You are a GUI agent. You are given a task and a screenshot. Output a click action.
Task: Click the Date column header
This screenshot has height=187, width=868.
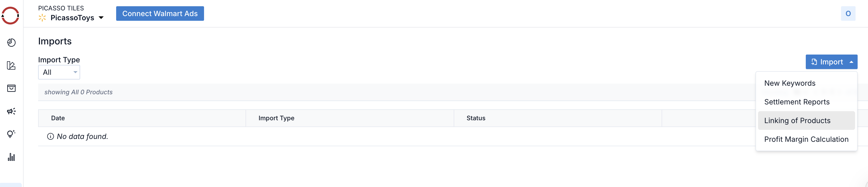pyautogui.click(x=58, y=118)
